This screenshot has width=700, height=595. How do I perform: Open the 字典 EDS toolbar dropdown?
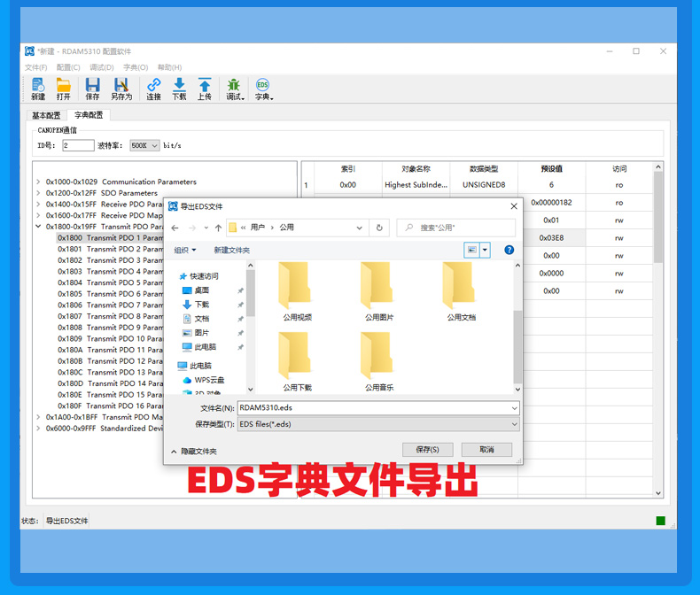pos(264,89)
